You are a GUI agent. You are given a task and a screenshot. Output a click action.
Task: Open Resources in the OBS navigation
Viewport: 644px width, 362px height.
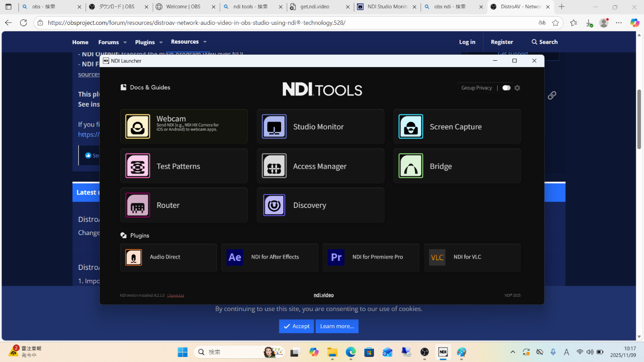point(185,41)
